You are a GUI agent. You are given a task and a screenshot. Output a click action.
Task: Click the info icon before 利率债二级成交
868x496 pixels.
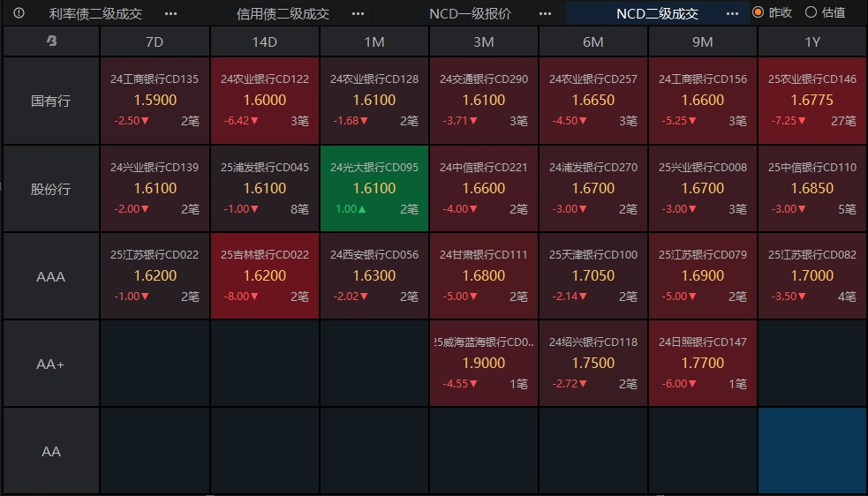[19, 12]
